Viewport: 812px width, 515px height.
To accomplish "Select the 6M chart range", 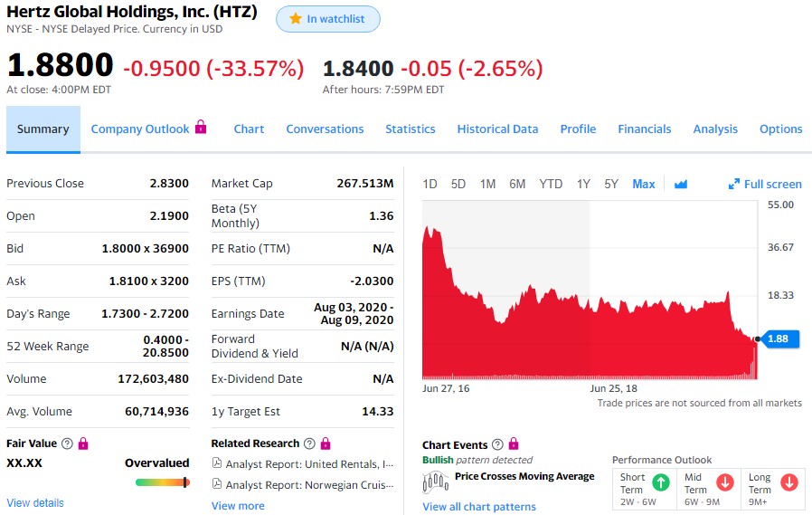I will (x=517, y=184).
